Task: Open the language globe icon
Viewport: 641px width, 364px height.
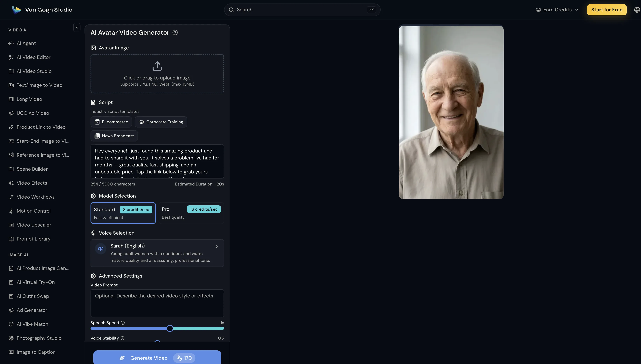Action: [x=637, y=10]
